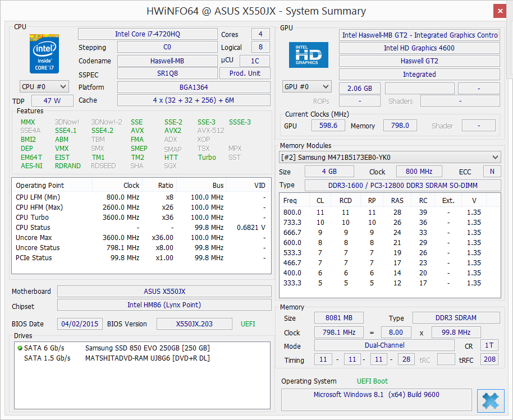
Task: Click the Motherboard ASUS X550JX field
Action: [x=164, y=291]
